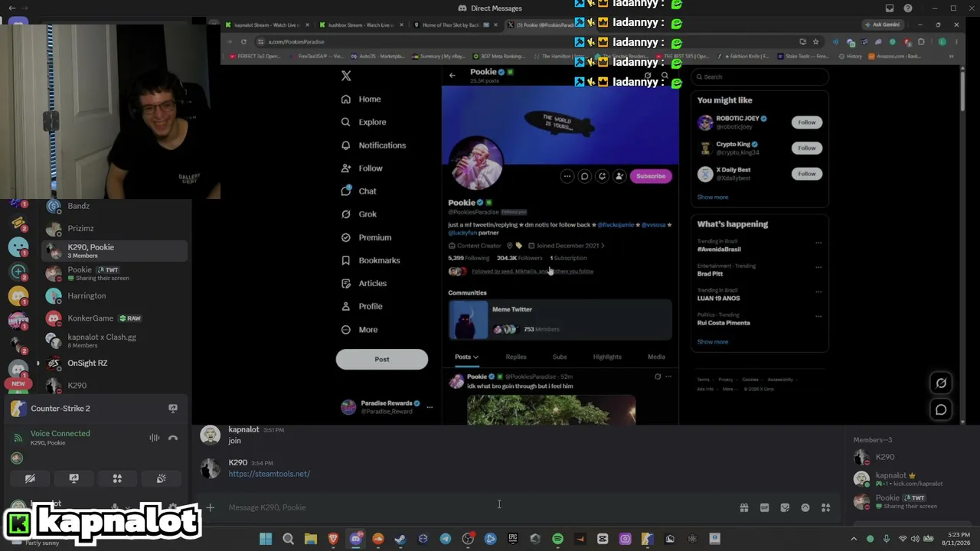Open Spotify from the taskbar
The image size is (980, 551).
click(557, 539)
